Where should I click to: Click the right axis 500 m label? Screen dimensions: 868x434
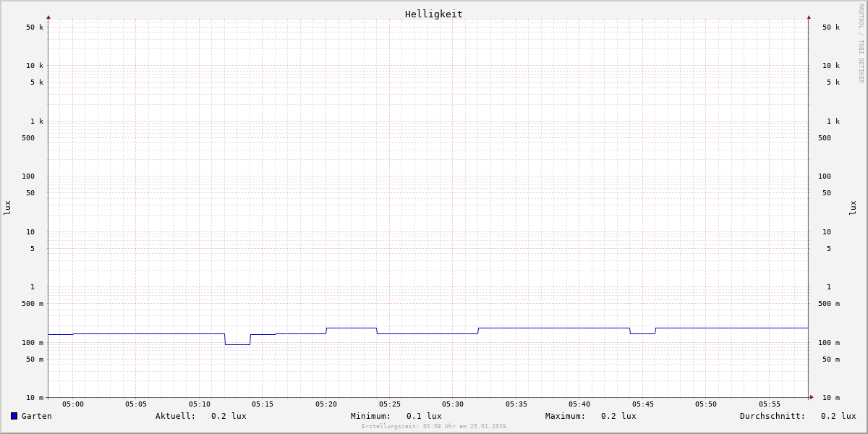click(x=829, y=304)
